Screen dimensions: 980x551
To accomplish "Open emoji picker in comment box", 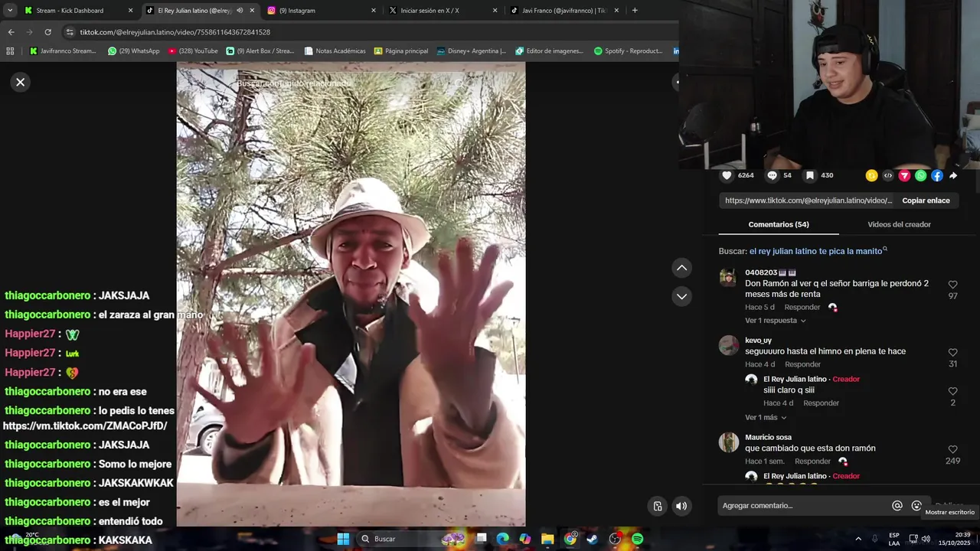I will pyautogui.click(x=916, y=506).
